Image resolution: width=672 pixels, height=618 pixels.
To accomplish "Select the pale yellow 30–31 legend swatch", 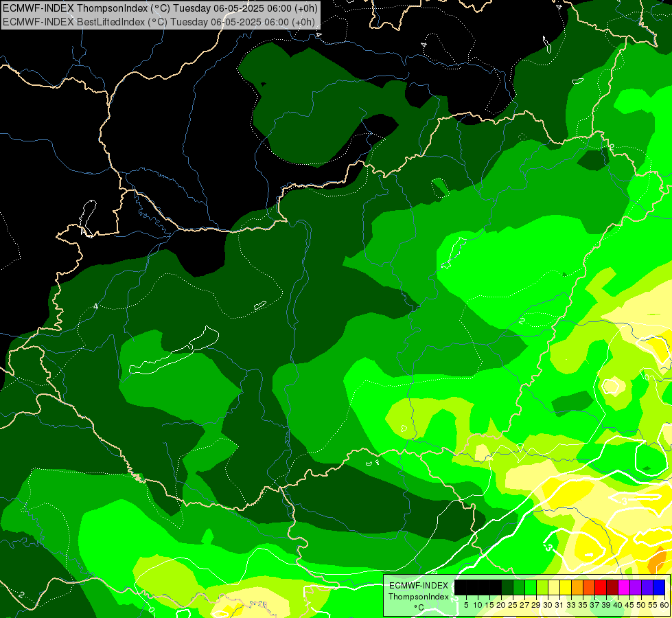I will pyautogui.click(x=554, y=587).
